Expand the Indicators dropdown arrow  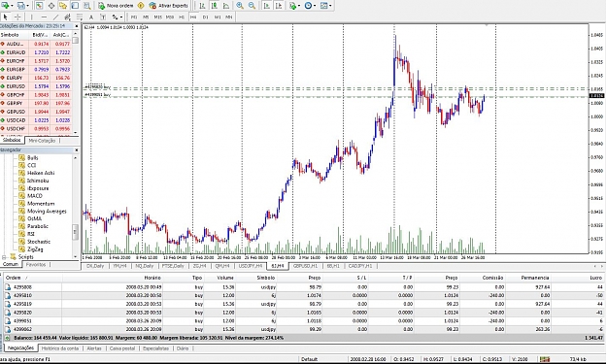(299, 6)
